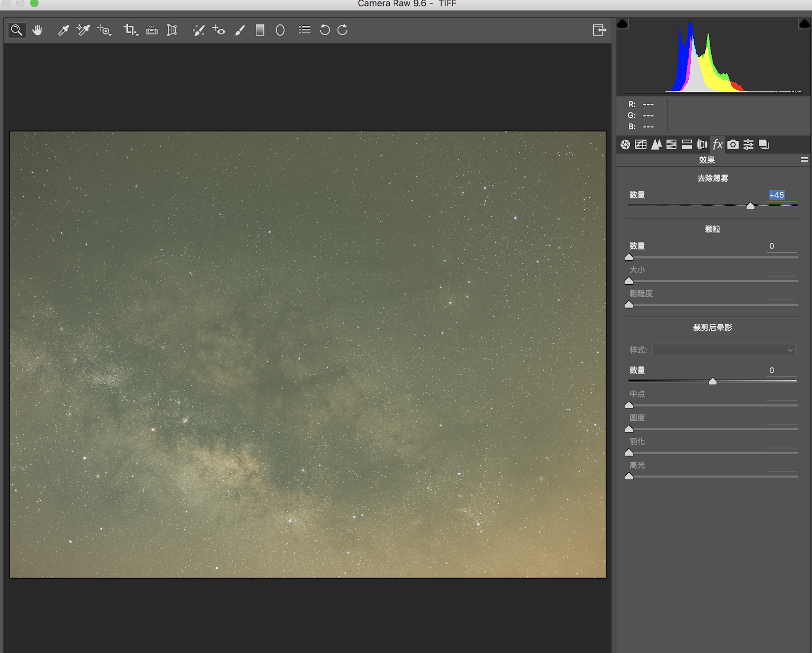This screenshot has height=653, width=812.
Task: Select the Adjustment Brush tool
Action: [x=240, y=30]
